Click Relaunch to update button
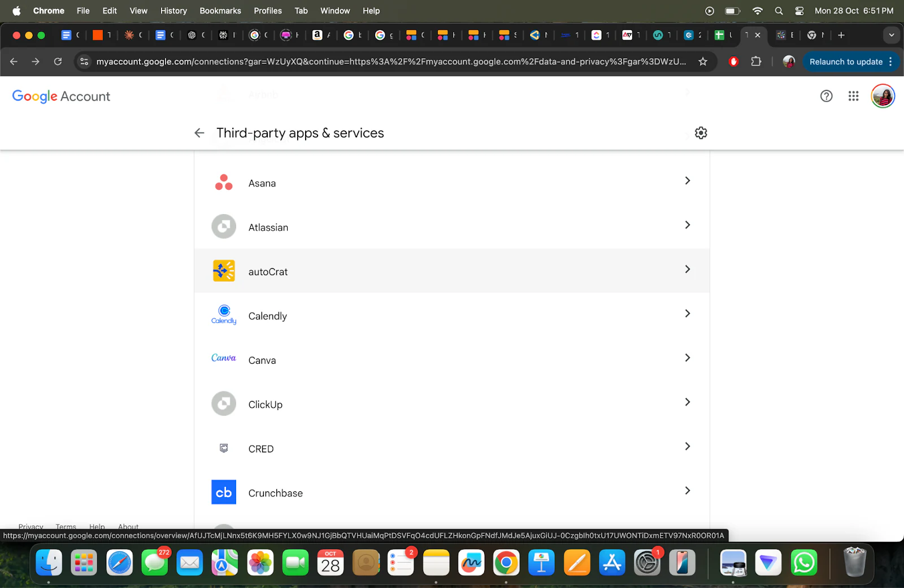The height and width of the screenshot is (588, 904). tap(846, 62)
